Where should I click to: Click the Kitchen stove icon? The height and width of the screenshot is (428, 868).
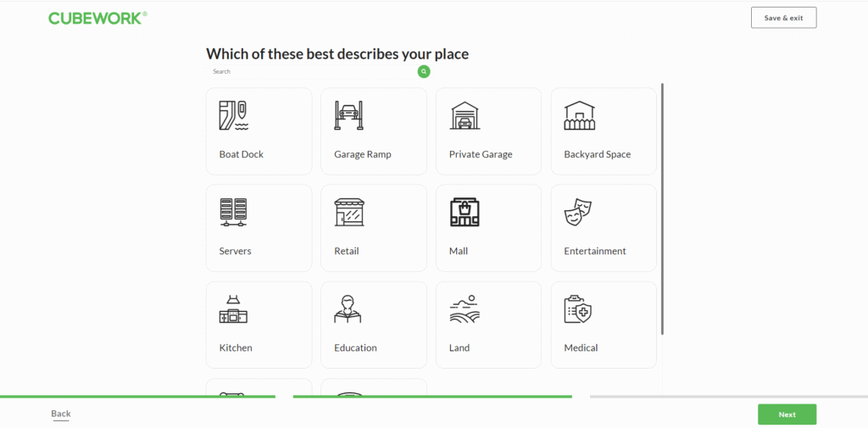click(x=233, y=309)
